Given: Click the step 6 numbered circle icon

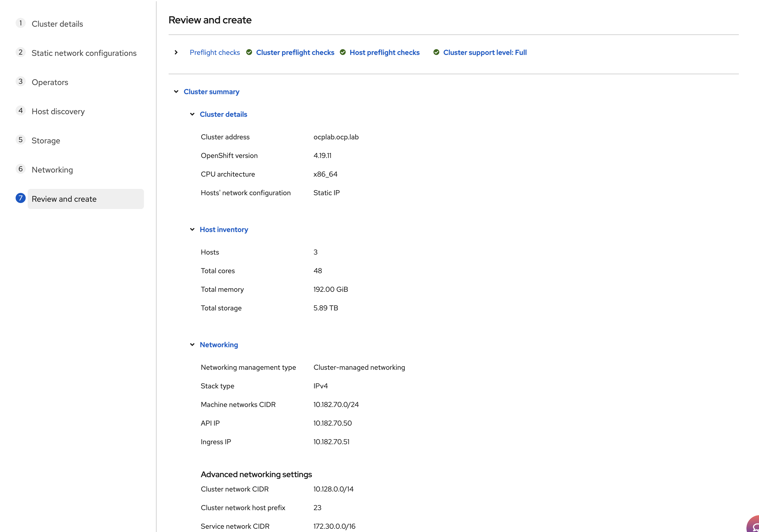Looking at the screenshot, I should (x=20, y=169).
